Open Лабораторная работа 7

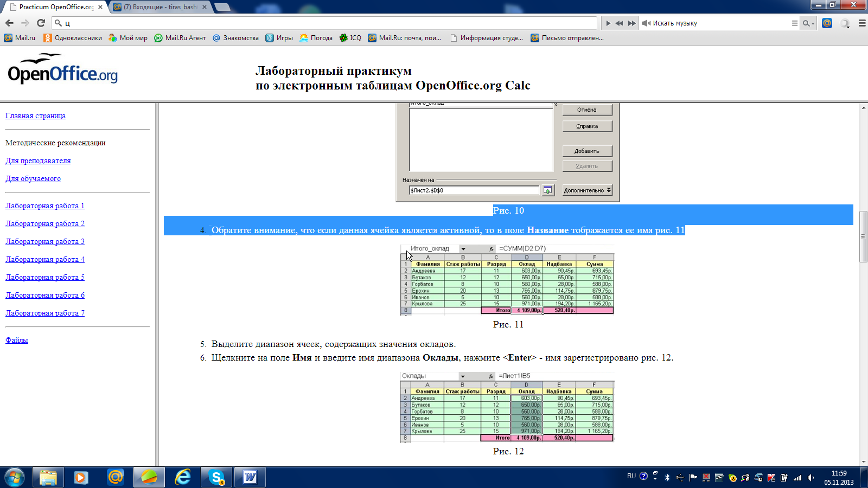[x=45, y=313]
